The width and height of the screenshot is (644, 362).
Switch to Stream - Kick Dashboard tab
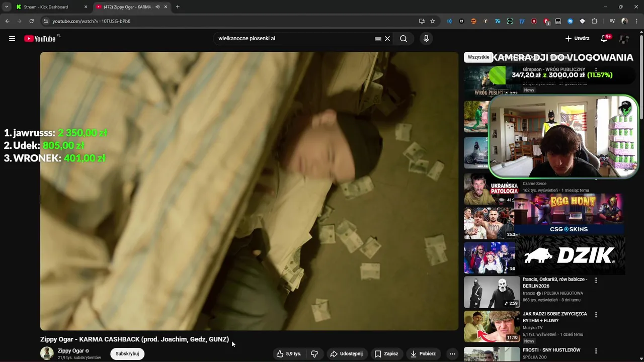coord(51,7)
